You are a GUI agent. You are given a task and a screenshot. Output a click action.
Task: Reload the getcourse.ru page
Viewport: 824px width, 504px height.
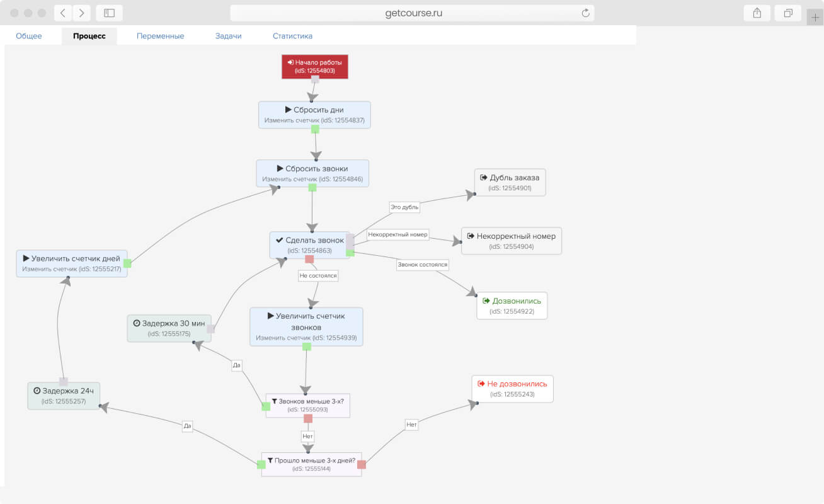coord(585,13)
